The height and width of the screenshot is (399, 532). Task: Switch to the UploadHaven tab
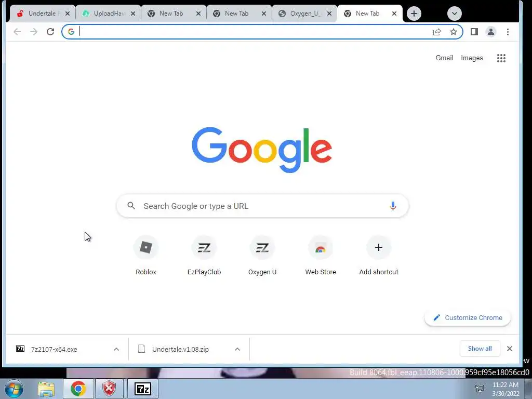(x=108, y=14)
